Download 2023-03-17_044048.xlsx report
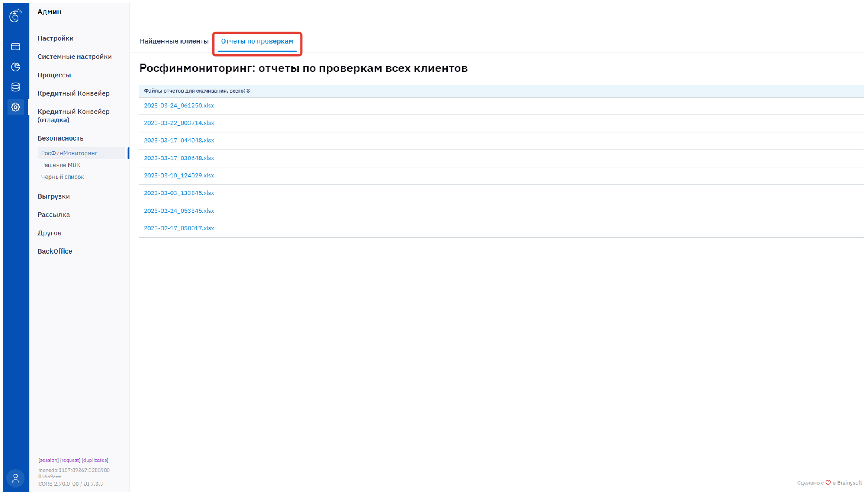 tap(179, 141)
